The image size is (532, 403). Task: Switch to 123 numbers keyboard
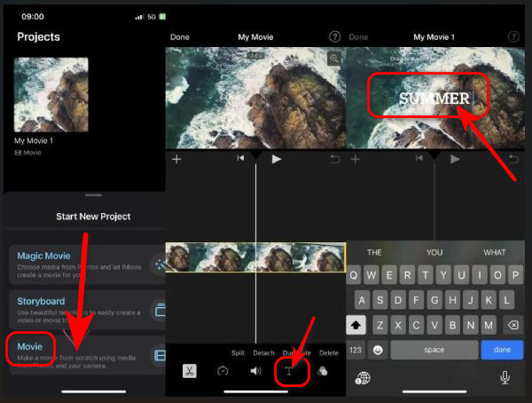pos(356,350)
